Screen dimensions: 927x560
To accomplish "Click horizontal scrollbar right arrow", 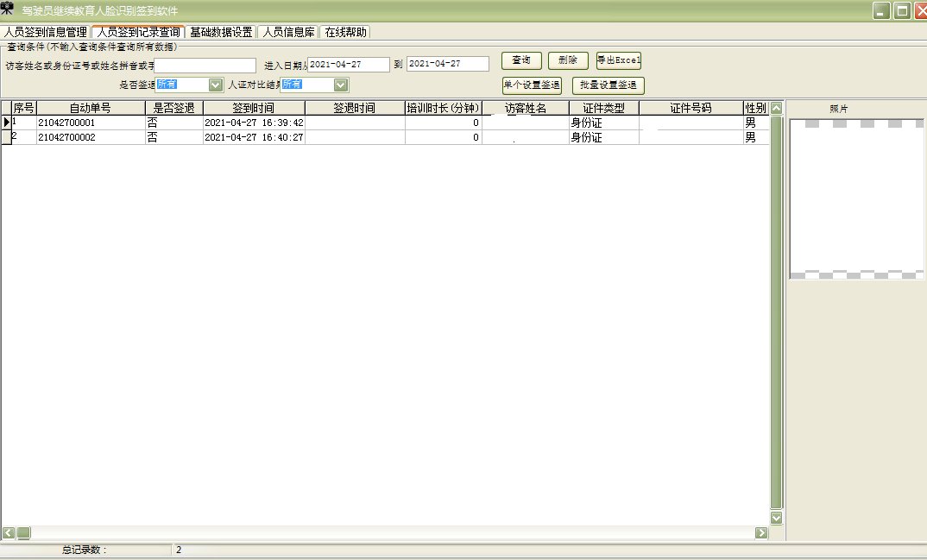I will (761, 533).
